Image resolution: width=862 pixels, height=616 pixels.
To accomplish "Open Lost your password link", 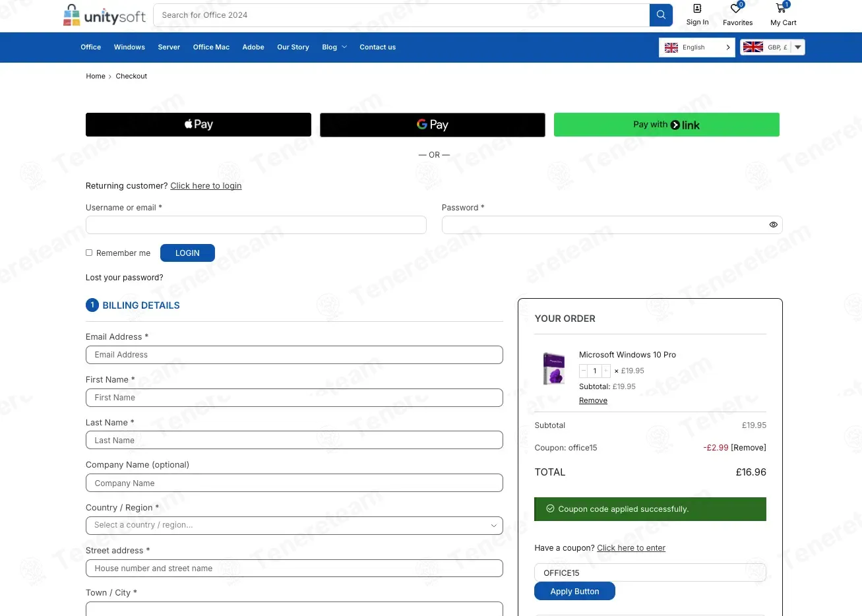I will pos(124,278).
